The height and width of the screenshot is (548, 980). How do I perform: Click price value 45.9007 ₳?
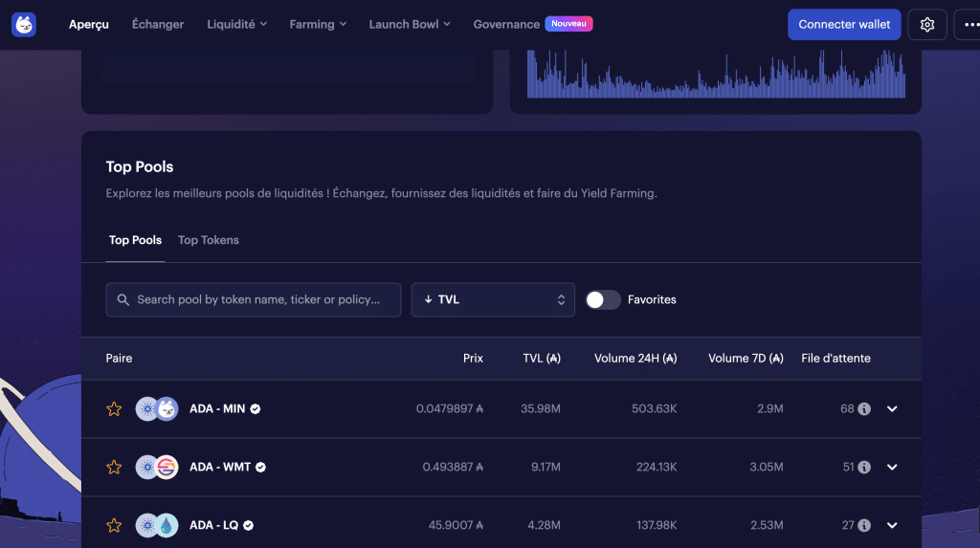pos(456,525)
